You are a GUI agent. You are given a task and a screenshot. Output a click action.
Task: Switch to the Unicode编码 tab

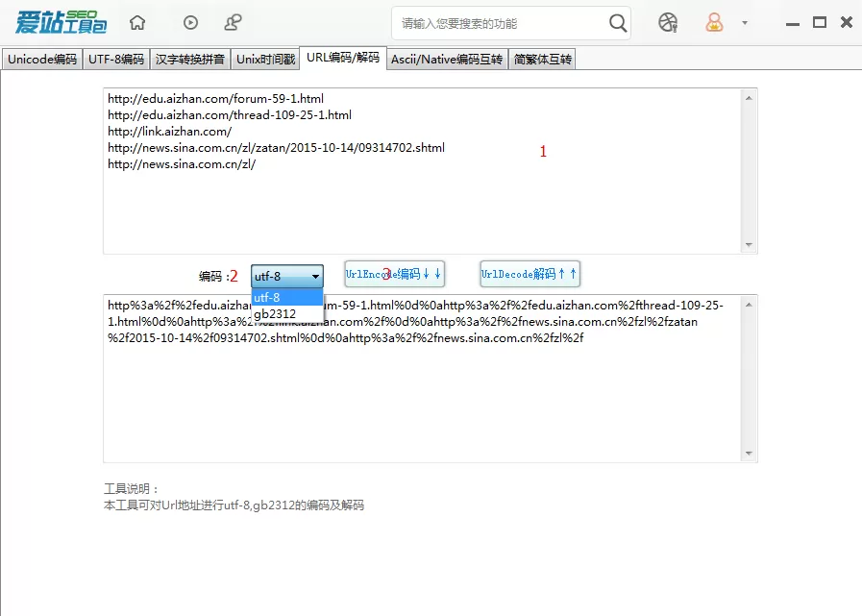(42, 60)
